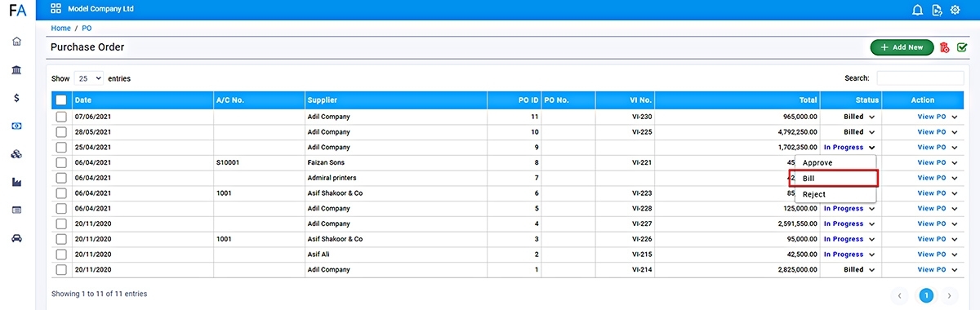Check the box for PO dated 07/06/2021
This screenshot has width=980, height=310.
pyautogui.click(x=61, y=117)
